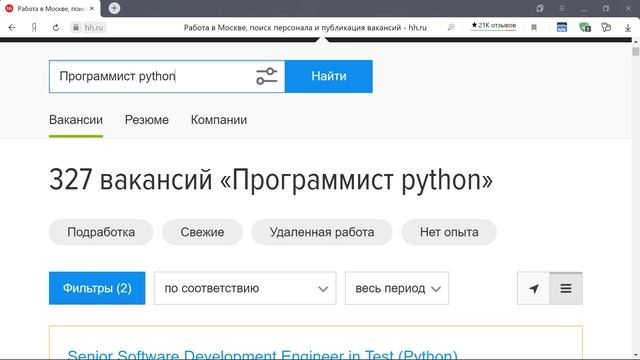Open Yandex home via the Я icon
This screenshot has width=640, height=360.
pyautogui.click(x=34, y=27)
